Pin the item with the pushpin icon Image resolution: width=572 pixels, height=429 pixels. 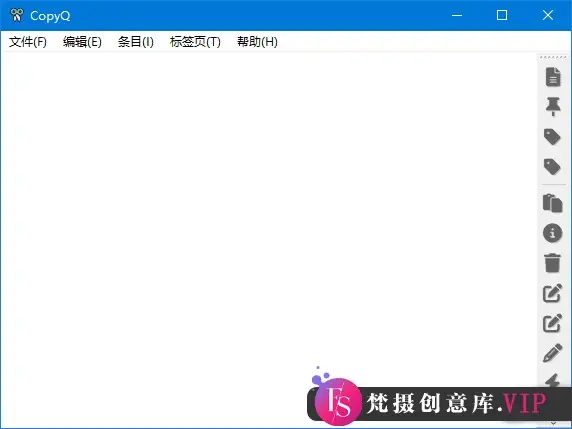[553, 107]
